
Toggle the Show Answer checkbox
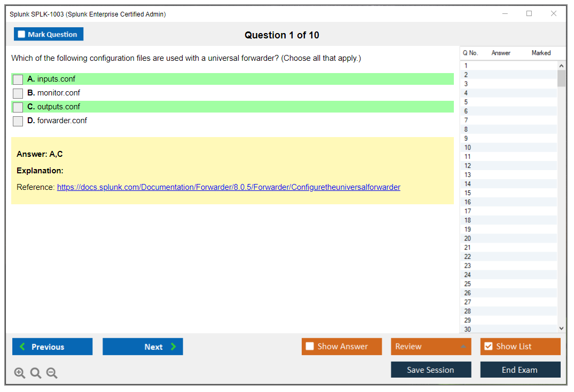310,347
